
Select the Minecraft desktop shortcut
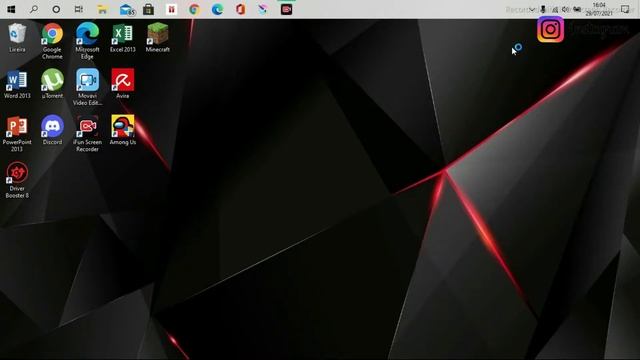pyautogui.click(x=158, y=38)
